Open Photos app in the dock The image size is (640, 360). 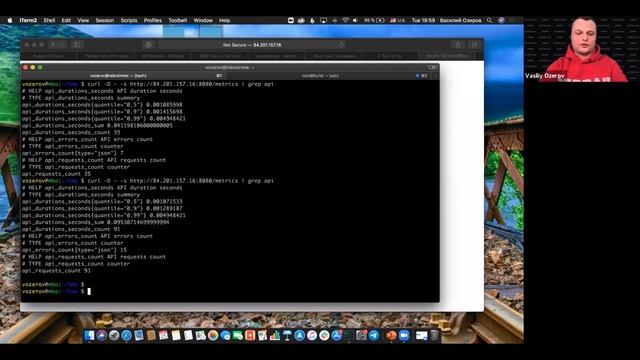point(213,336)
